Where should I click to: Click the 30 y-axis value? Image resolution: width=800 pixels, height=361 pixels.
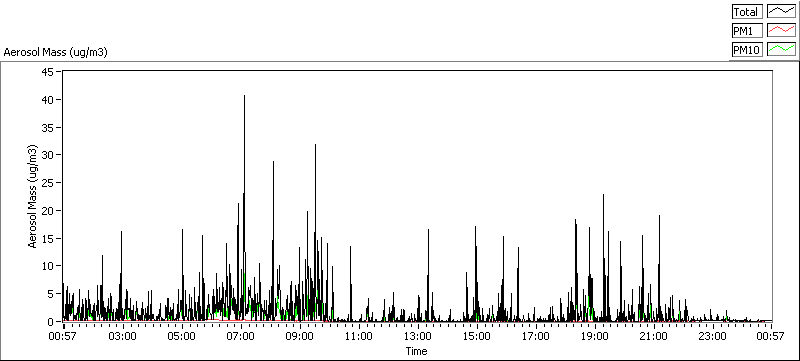click(48, 155)
